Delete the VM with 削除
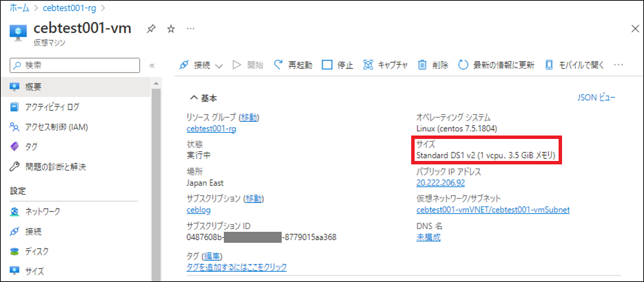Viewport: 644px width, 282px height. point(433,65)
